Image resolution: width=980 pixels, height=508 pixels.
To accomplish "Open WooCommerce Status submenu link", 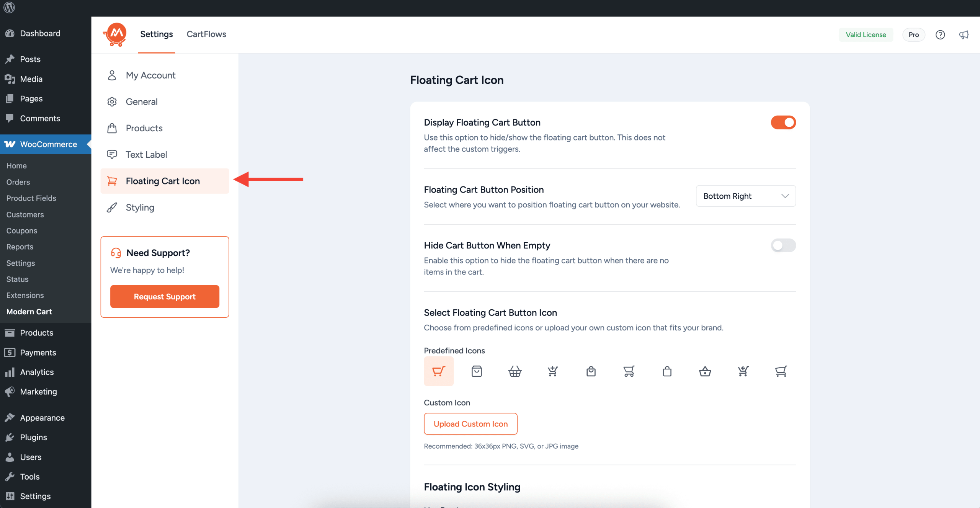I will click(17, 279).
